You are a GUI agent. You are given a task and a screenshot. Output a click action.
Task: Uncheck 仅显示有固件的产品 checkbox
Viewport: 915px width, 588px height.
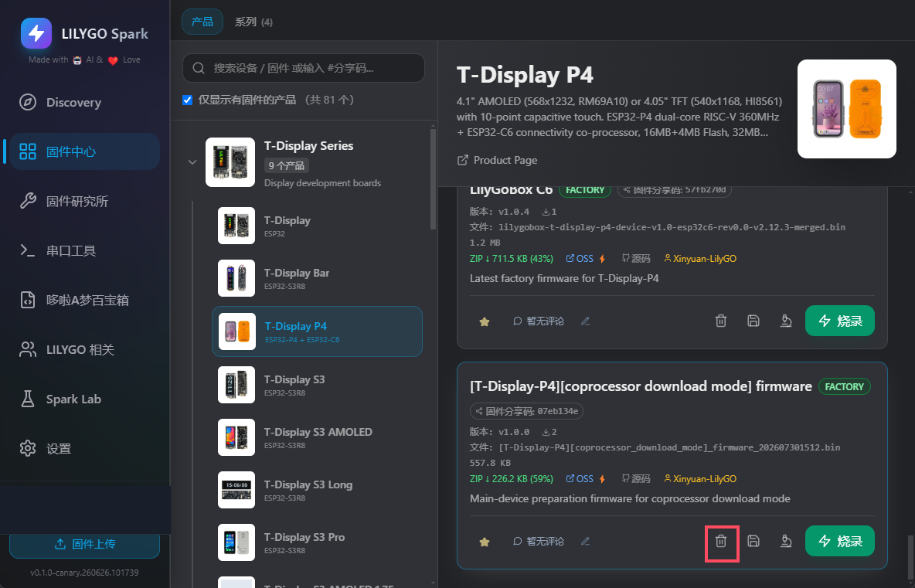click(187, 100)
